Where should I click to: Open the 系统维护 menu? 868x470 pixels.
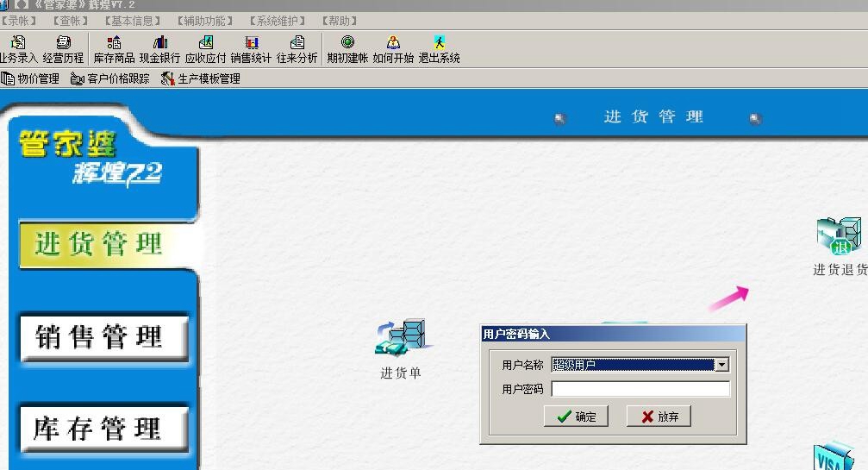pos(278,21)
